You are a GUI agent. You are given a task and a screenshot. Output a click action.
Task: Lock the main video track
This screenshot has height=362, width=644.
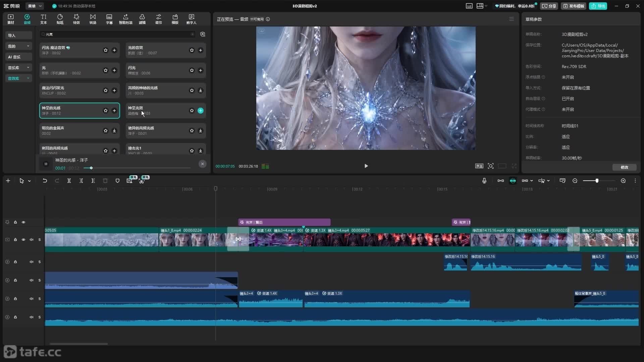click(15, 240)
